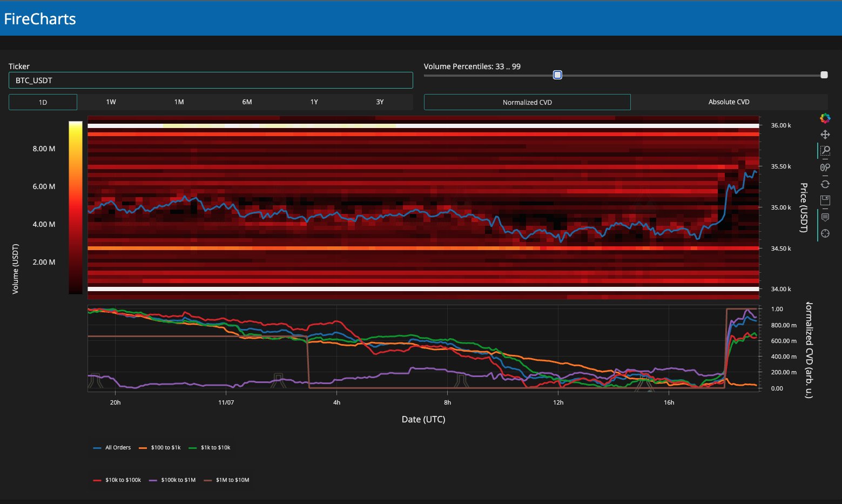Click the Save plot icon
842x504 pixels.
(825, 200)
